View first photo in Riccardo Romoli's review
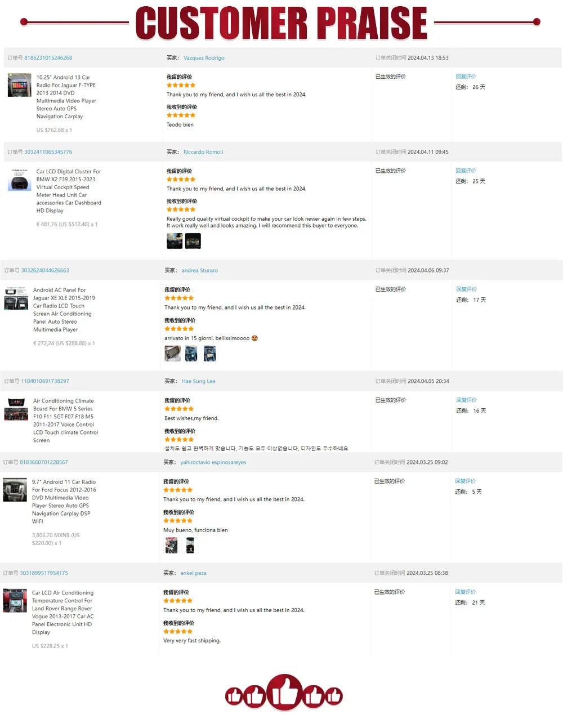 (175, 241)
